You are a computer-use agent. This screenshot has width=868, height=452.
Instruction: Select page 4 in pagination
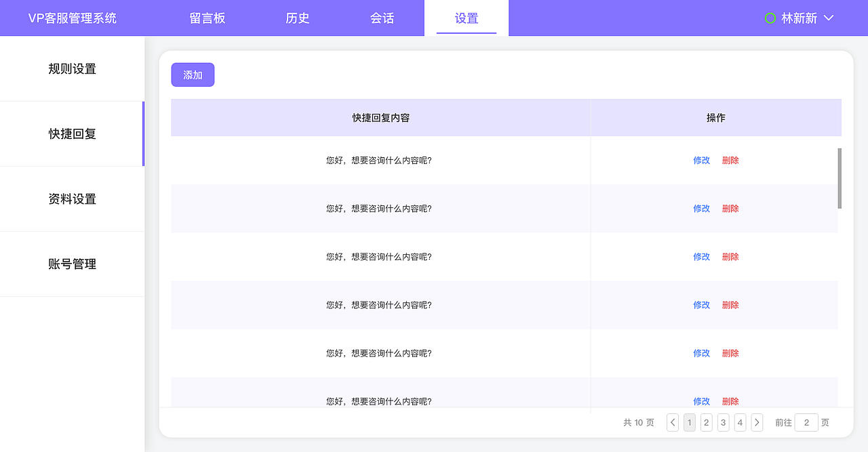740,422
